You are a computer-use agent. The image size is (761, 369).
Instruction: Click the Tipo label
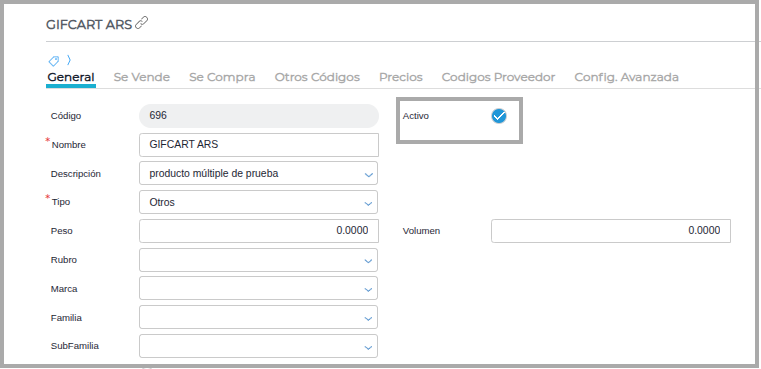pos(61,202)
